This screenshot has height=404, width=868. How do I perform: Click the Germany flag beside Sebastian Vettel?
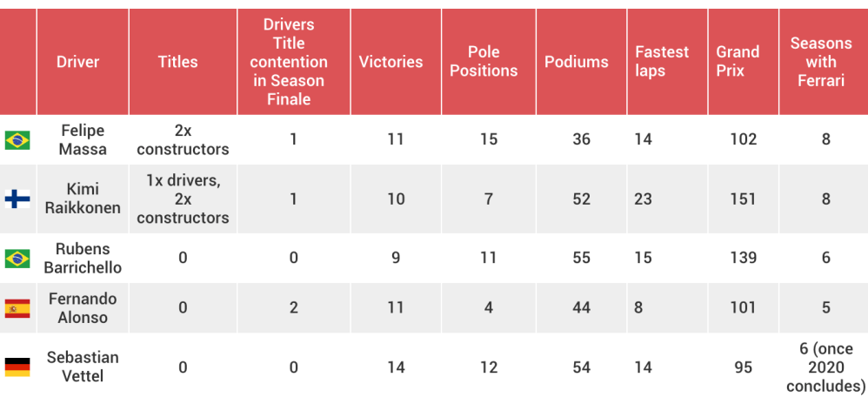(17, 367)
